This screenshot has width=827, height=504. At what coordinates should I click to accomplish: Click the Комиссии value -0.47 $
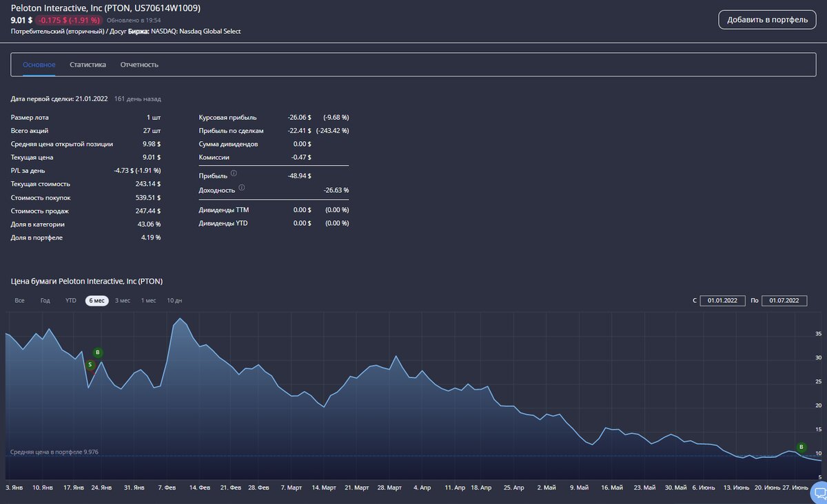[x=301, y=158]
